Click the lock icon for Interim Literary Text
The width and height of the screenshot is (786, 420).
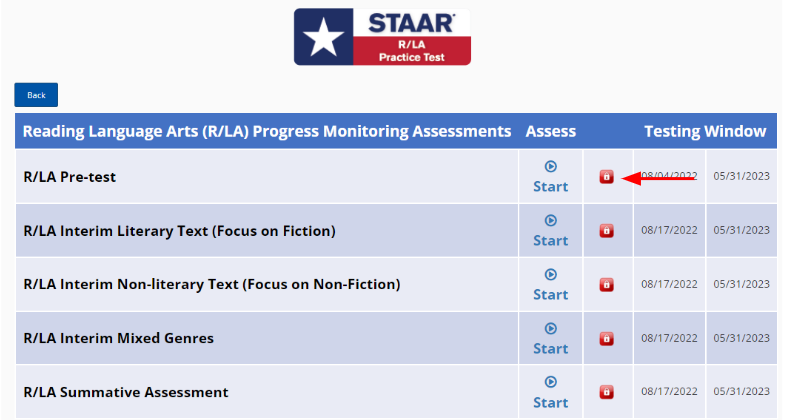(x=606, y=231)
